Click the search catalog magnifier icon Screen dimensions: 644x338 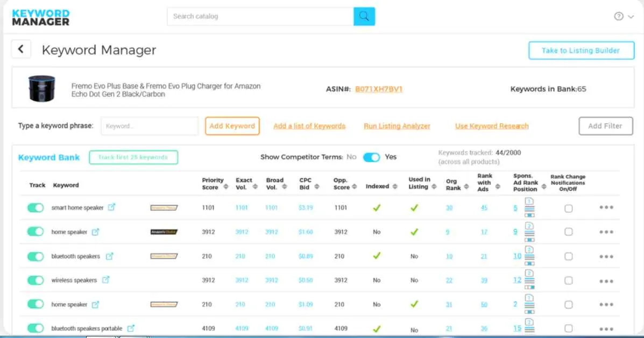click(x=364, y=16)
